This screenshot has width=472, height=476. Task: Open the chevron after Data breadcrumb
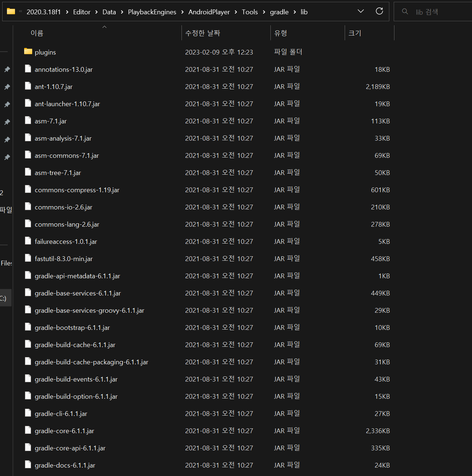click(x=122, y=12)
